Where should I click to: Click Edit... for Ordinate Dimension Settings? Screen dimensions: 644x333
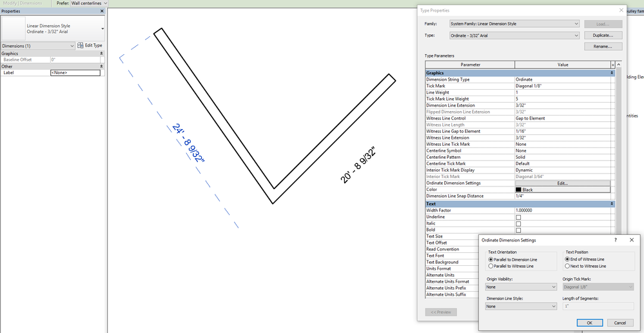point(562,183)
